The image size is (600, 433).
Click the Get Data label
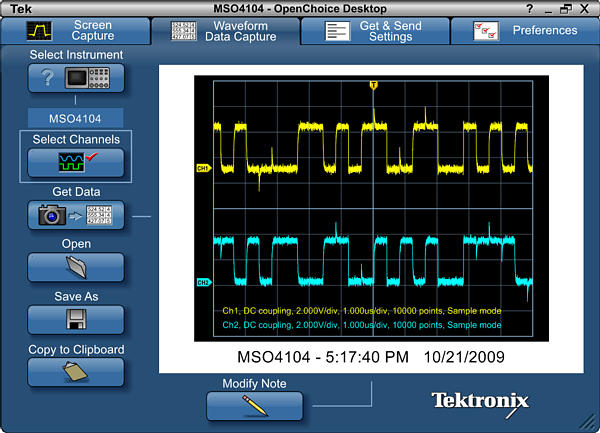(x=76, y=192)
